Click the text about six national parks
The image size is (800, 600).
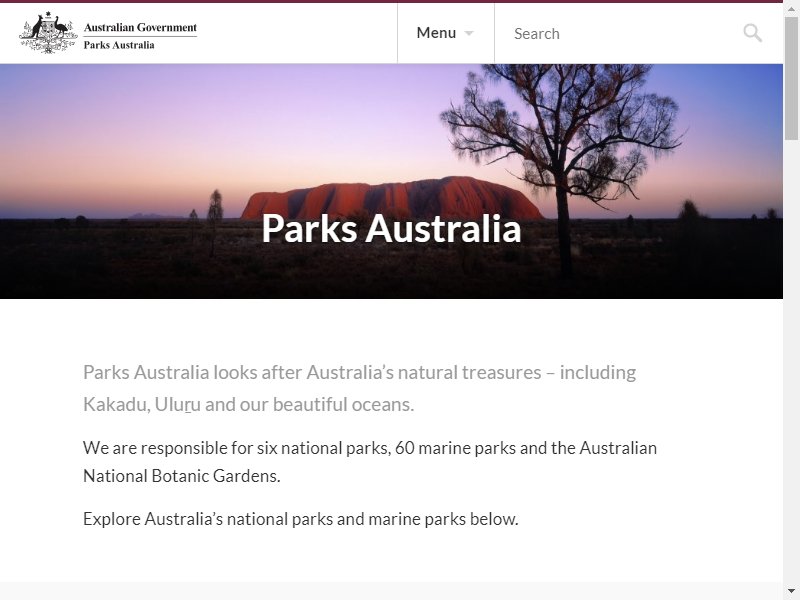[x=370, y=462]
